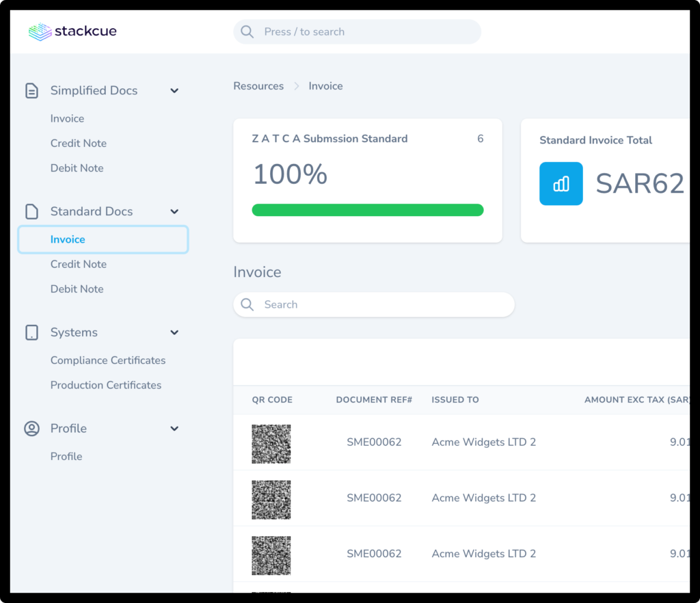Open Production Certificates
Viewport: 700px width, 603px height.
(106, 385)
